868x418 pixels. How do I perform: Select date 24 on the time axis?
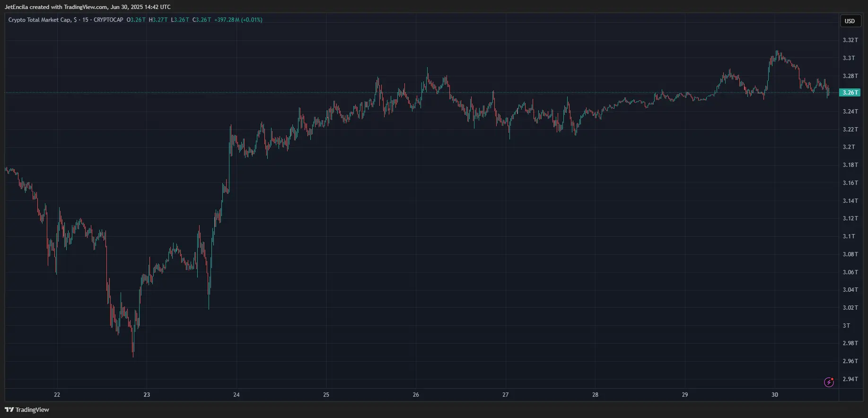(237, 395)
